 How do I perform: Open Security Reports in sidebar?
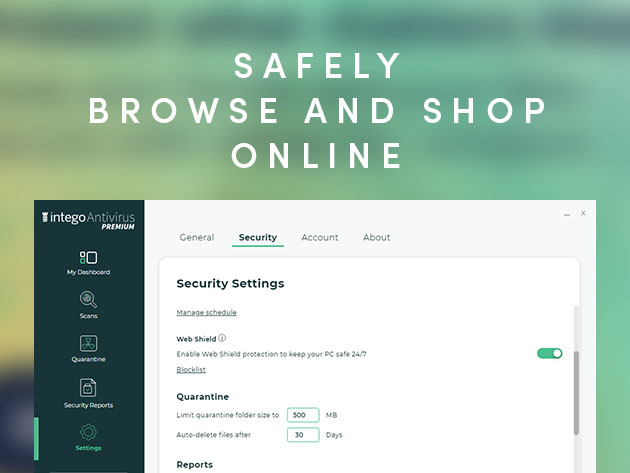88,393
